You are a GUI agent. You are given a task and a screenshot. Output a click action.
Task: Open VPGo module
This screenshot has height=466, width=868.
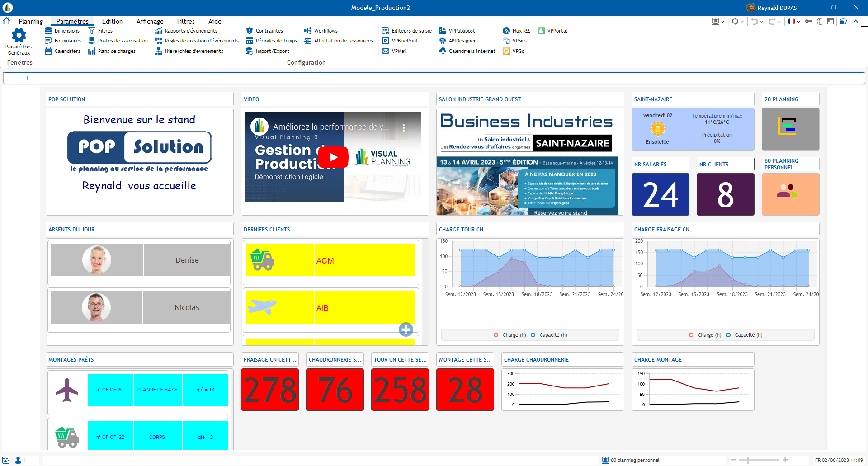click(514, 51)
